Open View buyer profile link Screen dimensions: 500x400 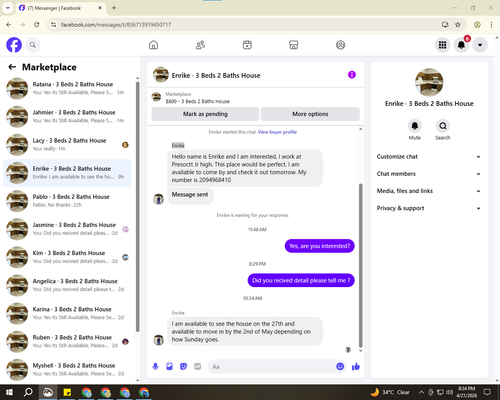pyautogui.click(x=277, y=132)
